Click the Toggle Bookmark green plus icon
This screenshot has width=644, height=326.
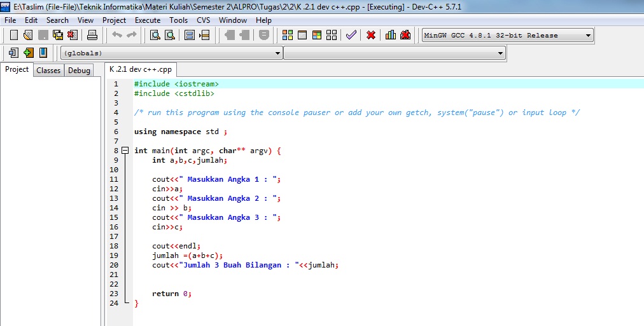coord(29,53)
